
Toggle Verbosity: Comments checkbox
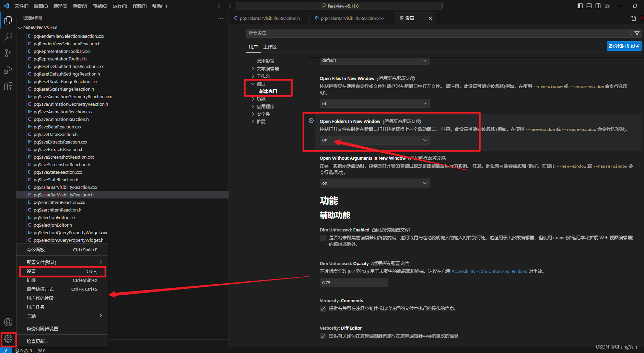pos(323,309)
